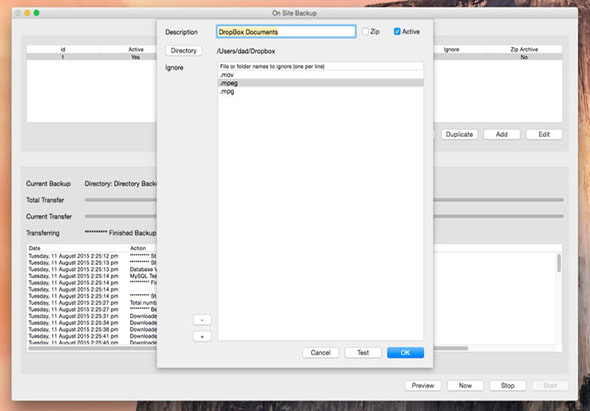Select backup row with id 1
This screenshot has height=411, width=590.
coord(92,57)
